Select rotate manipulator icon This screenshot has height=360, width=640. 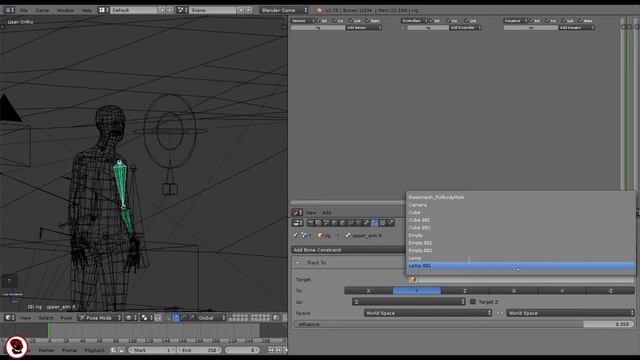click(x=184, y=317)
